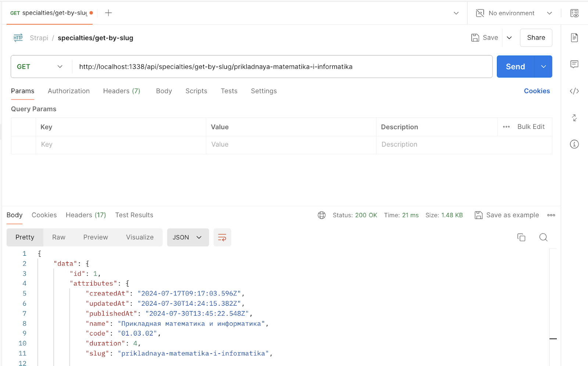Click Save as example text
The height and width of the screenshot is (366, 588).
coord(513,215)
